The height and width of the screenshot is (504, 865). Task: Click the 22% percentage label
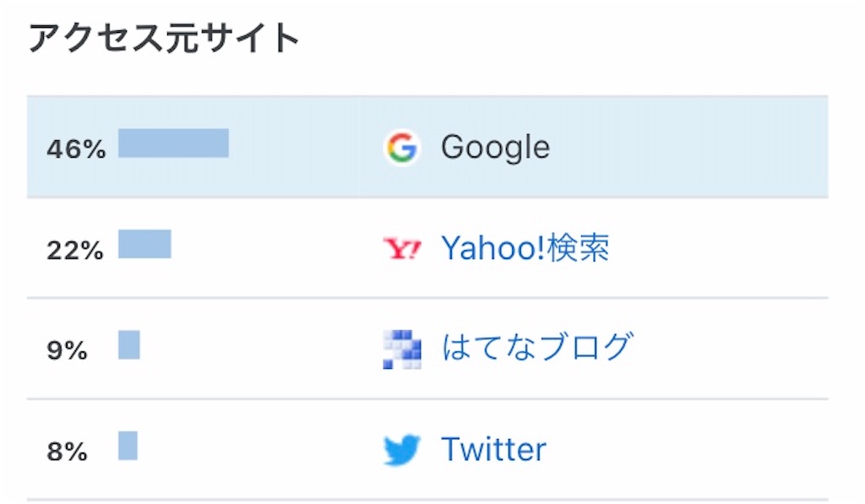(x=75, y=251)
